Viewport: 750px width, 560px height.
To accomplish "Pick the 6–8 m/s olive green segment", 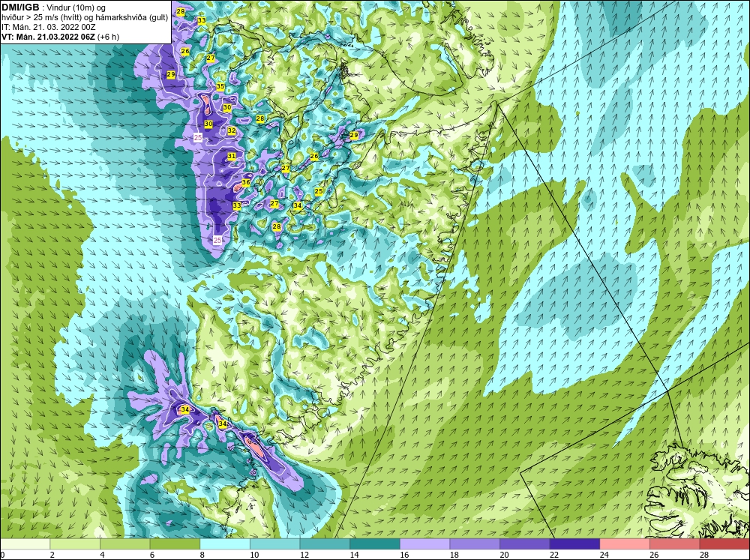I will click(x=175, y=544).
